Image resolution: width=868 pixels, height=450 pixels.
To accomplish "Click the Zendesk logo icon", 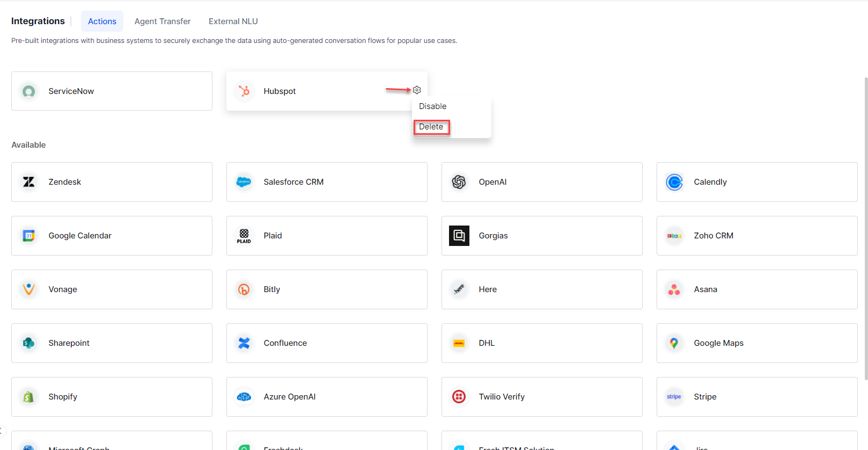I will click(29, 182).
